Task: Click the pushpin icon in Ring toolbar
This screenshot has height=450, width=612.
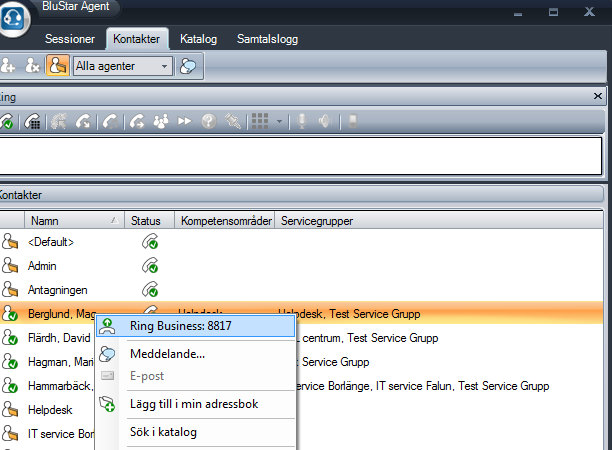Action: (x=233, y=121)
